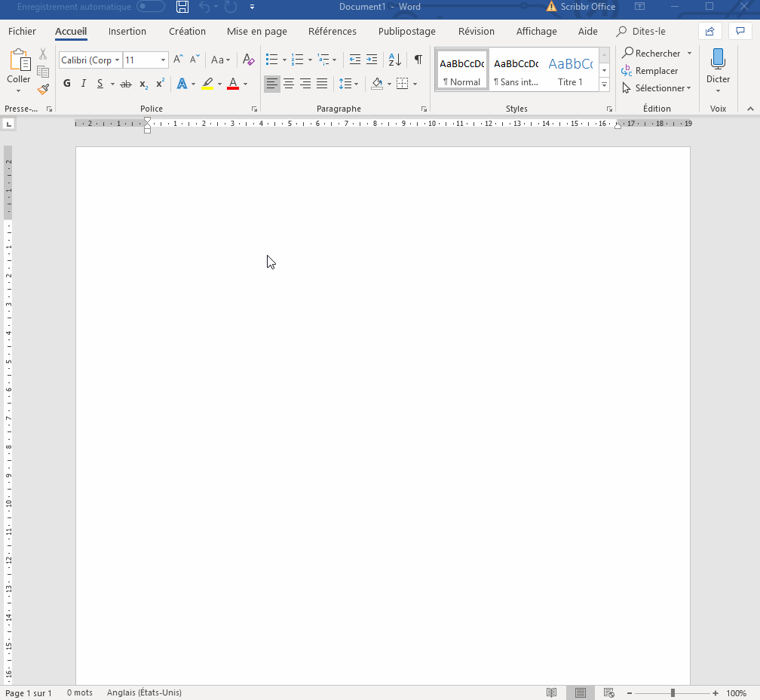Click the tab stop selector at ruler corner
The width and height of the screenshot is (760, 700).
click(x=9, y=124)
